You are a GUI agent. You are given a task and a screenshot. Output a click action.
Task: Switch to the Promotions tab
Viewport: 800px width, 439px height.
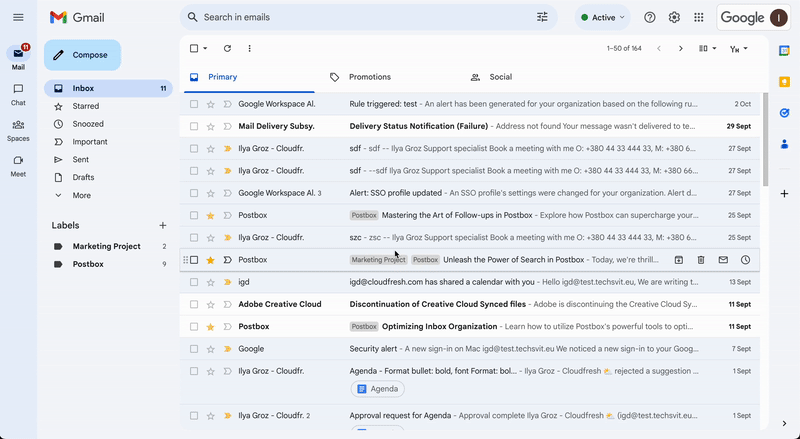[x=370, y=77]
